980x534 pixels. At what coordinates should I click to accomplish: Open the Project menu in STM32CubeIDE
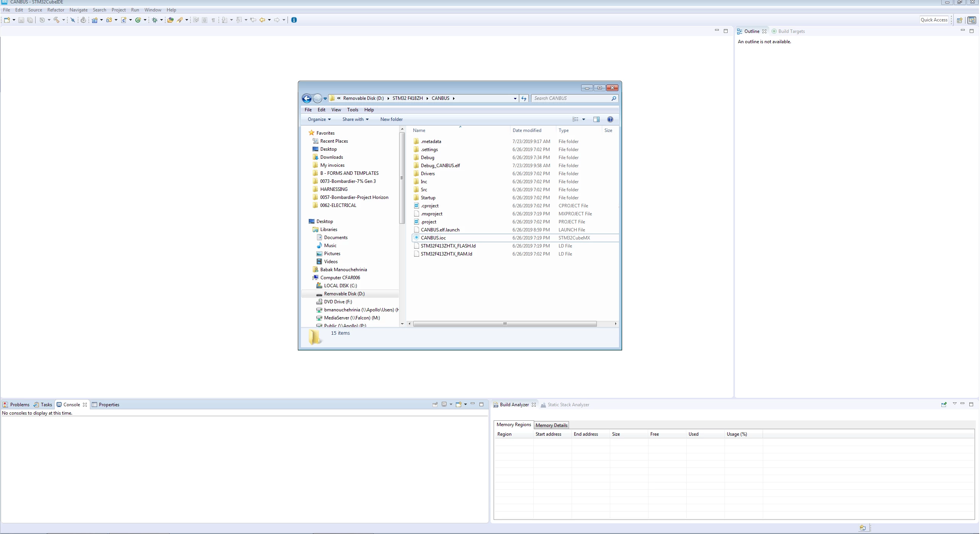119,10
